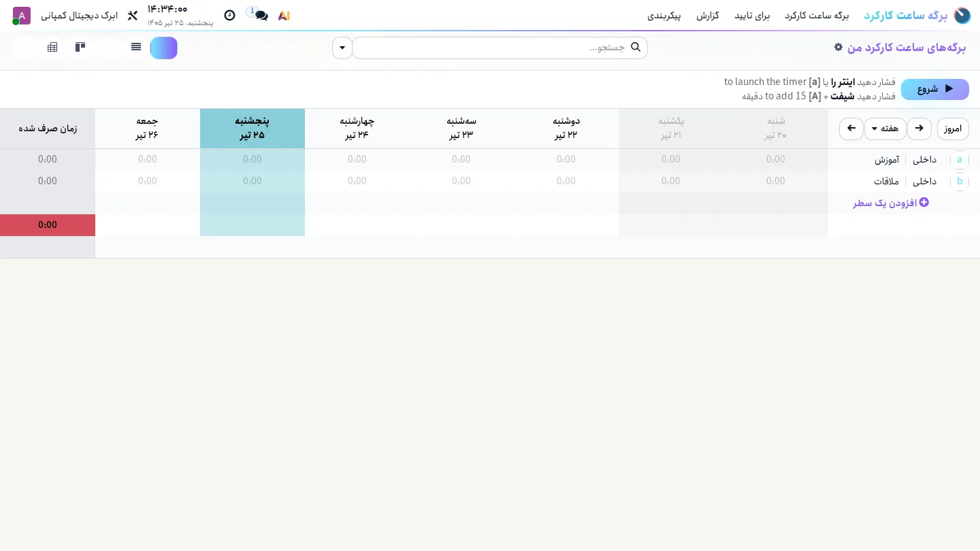The height and width of the screenshot is (551, 980).
Task: Click the timesheet app logo icon
Action: 962,16
